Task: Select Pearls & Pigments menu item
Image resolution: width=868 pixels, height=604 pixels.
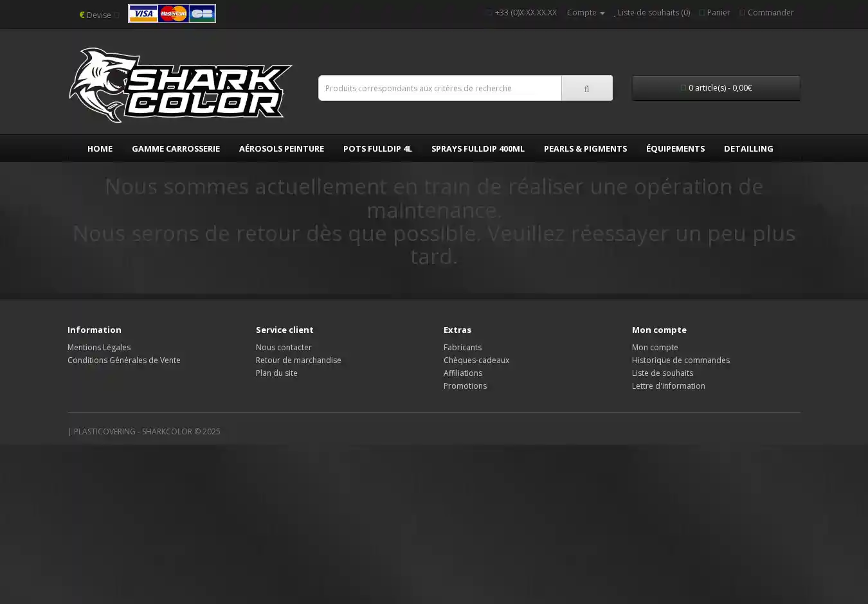Action: coord(585,148)
